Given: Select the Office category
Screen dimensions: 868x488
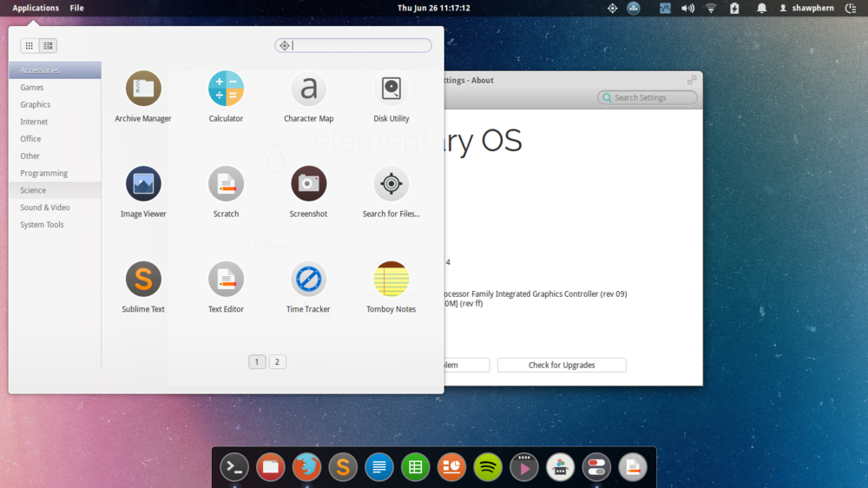Looking at the screenshot, I should pyautogui.click(x=55, y=138).
